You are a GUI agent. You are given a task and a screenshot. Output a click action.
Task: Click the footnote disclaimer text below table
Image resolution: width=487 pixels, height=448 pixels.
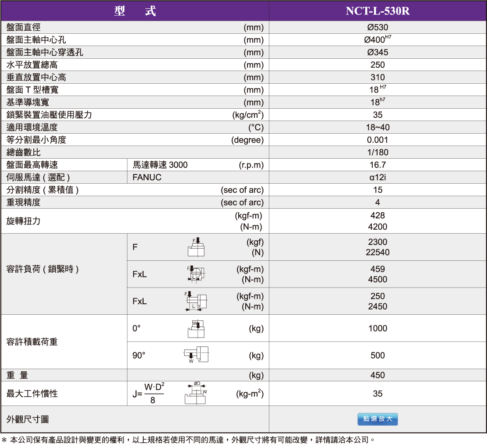click(x=188, y=440)
